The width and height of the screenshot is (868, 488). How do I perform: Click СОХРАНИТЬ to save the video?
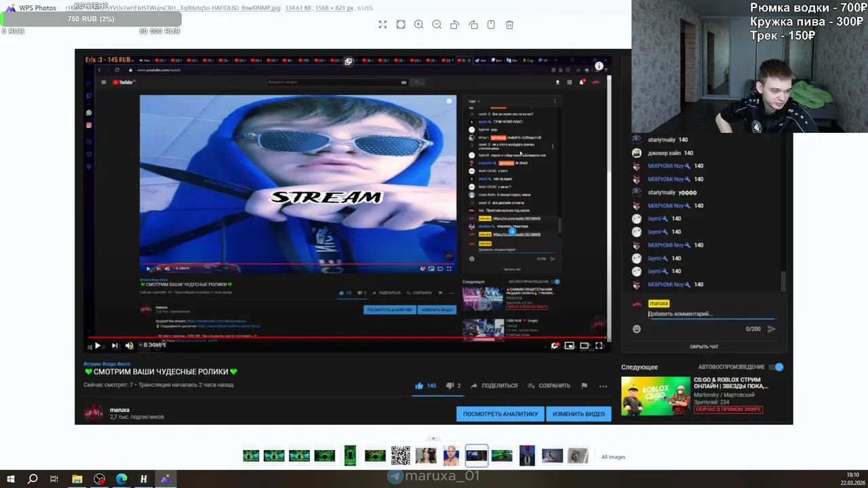(x=549, y=386)
